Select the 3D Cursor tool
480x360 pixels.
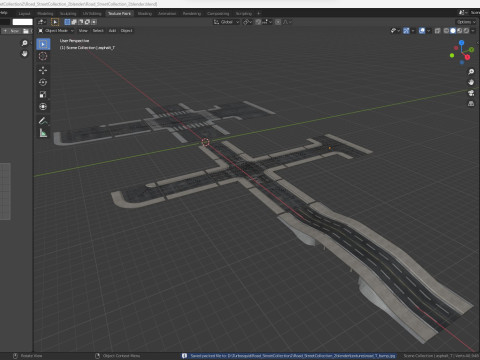(43, 56)
